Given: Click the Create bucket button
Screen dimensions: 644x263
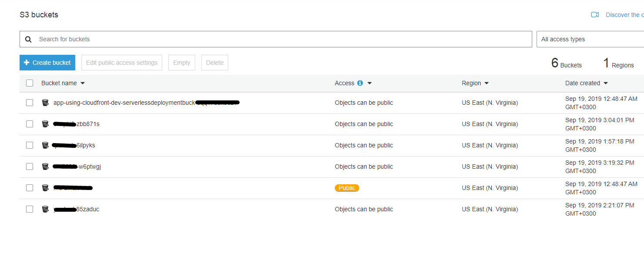Looking at the screenshot, I should click(47, 63).
